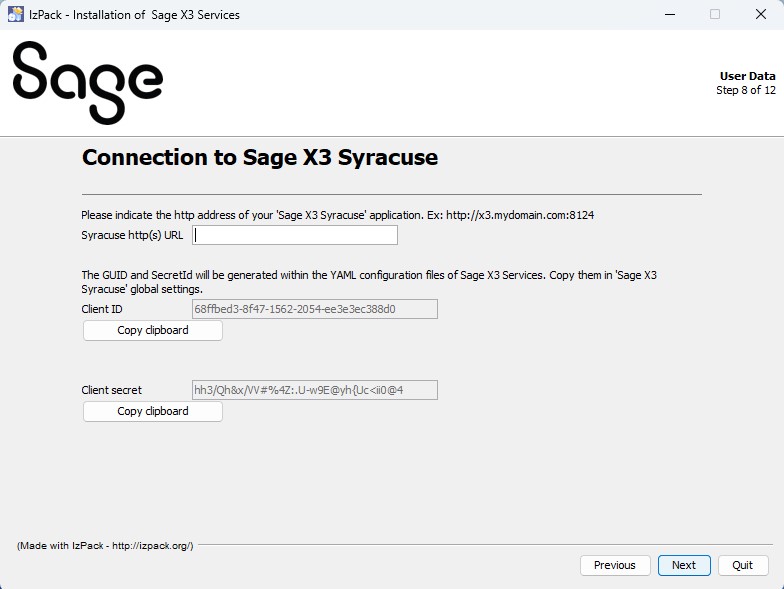Proceed by pressing the Next button
This screenshot has width=784, height=589.
click(x=684, y=565)
